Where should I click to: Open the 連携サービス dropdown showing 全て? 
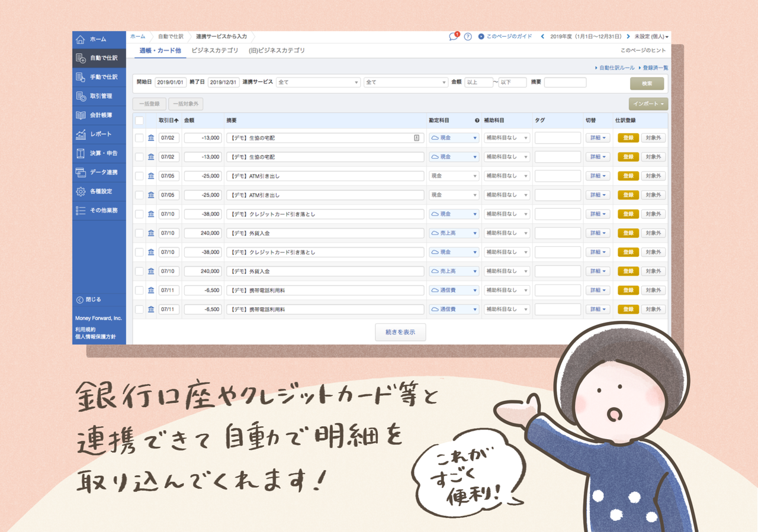click(318, 82)
